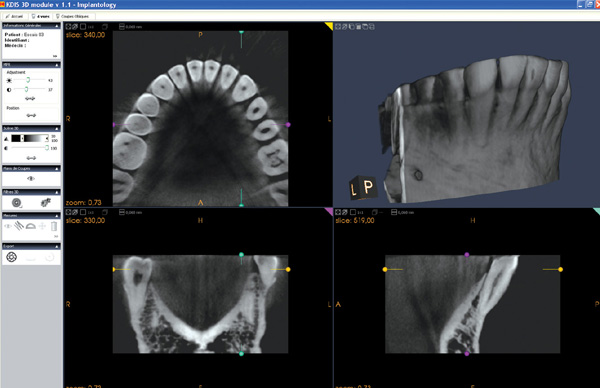Collapse the Mesures panel
The image size is (600, 388).
tap(57, 216)
